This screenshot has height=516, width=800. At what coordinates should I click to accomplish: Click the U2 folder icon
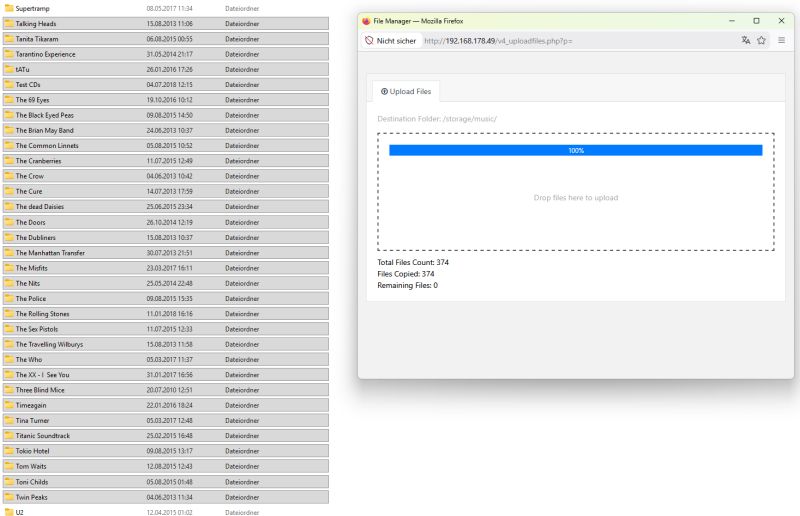9,512
